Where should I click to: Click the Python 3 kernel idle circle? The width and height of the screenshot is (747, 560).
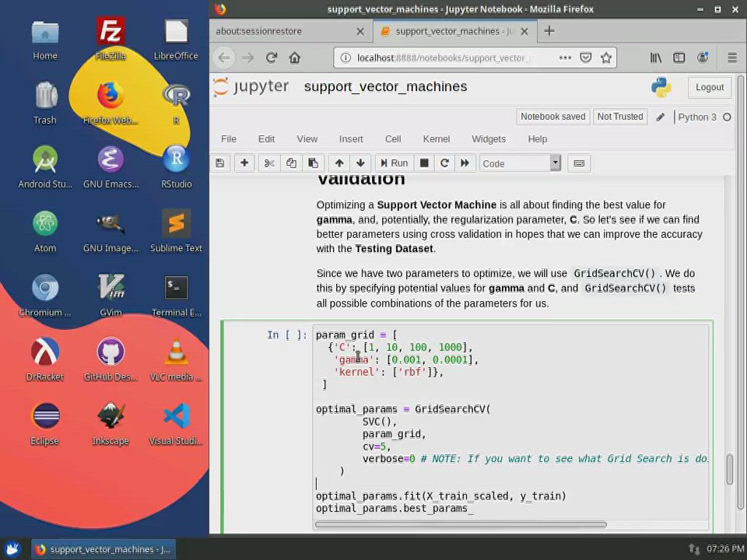click(727, 117)
